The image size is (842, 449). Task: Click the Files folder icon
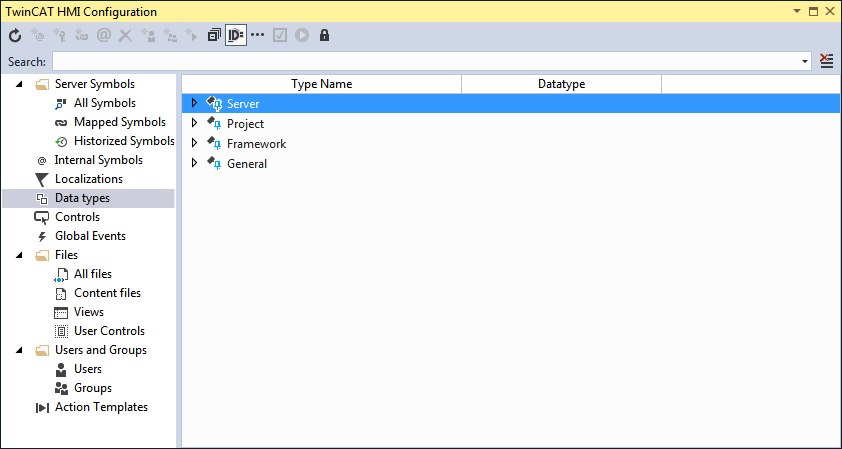click(x=42, y=255)
